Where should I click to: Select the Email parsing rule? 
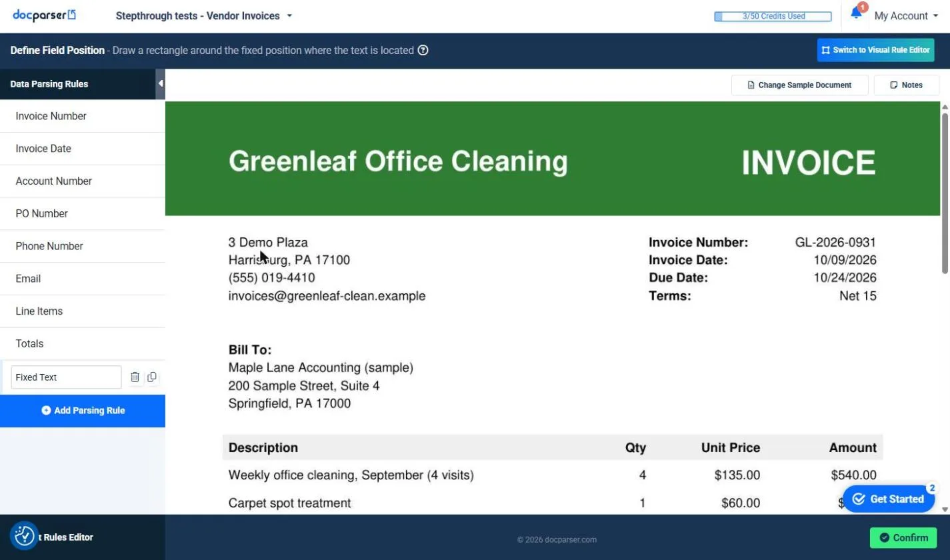pos(83,279)
